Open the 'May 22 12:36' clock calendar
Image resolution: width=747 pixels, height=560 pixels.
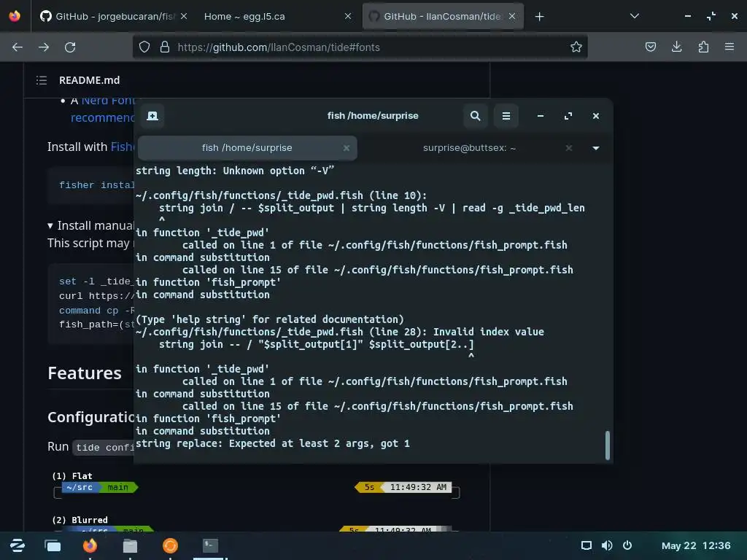(695, 545)
